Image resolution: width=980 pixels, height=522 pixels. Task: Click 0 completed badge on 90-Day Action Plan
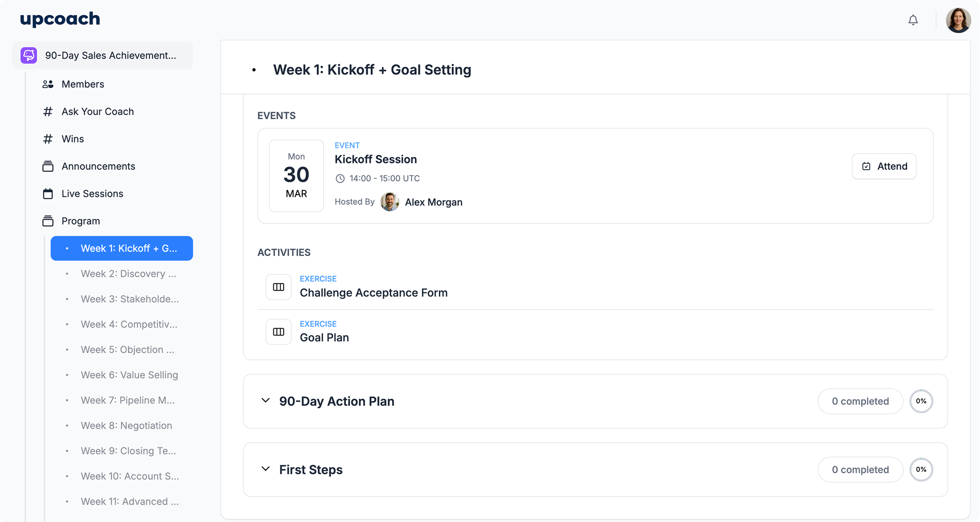(860, 401)
